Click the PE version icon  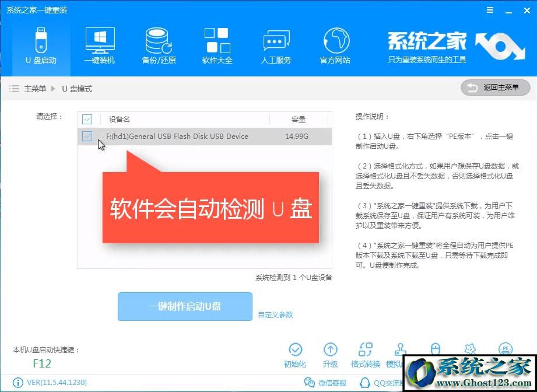click(506, 349)
